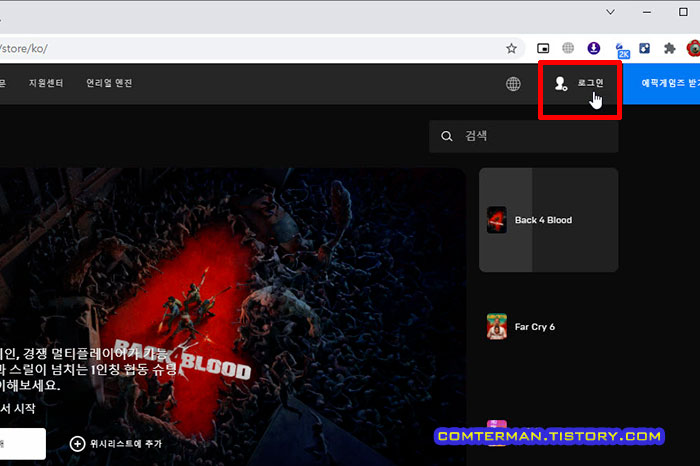Click the 2K badge extension icon
The image size is (700, 466).
click(622, 50)
